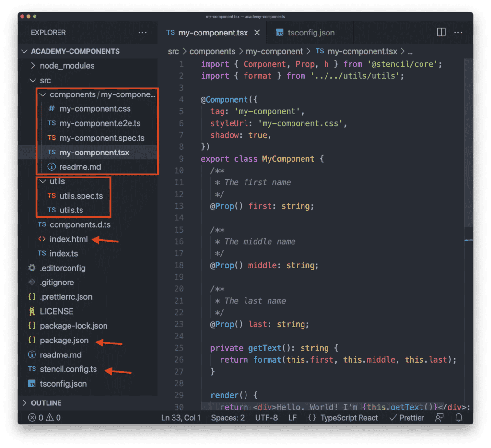The image size is (491, 448).
Task: Click the notifications bell in status bar
Action: [459, 418]
